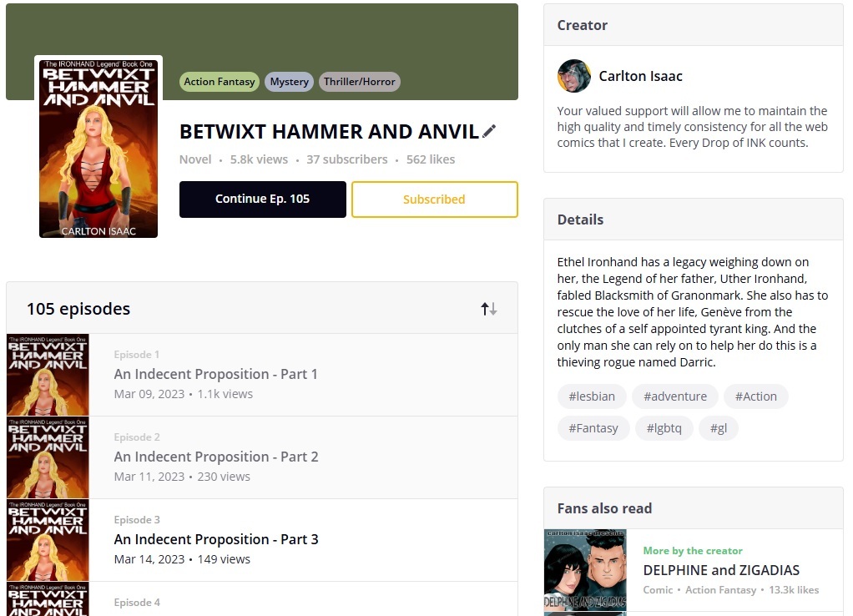
Task: Click the #lgbtq hashtag
Action: point(664,428)
